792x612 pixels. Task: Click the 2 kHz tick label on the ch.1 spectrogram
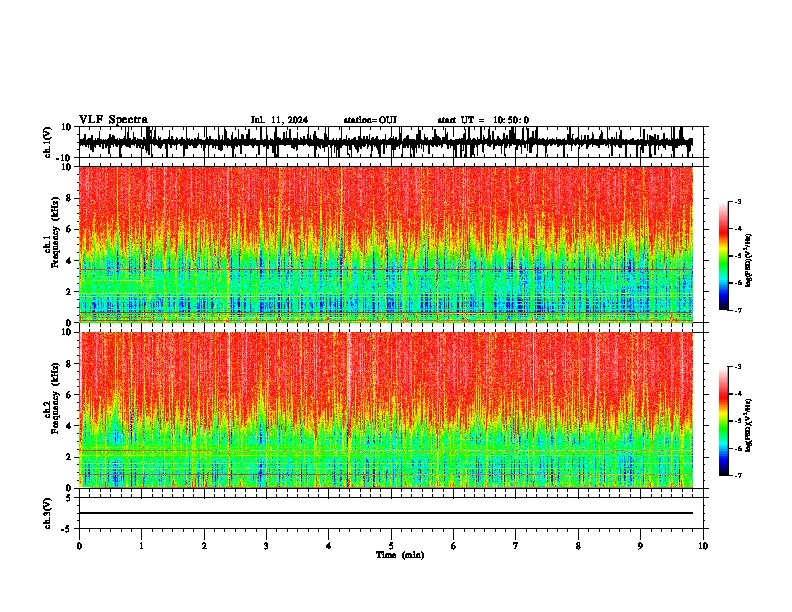[x=69, y=292]
